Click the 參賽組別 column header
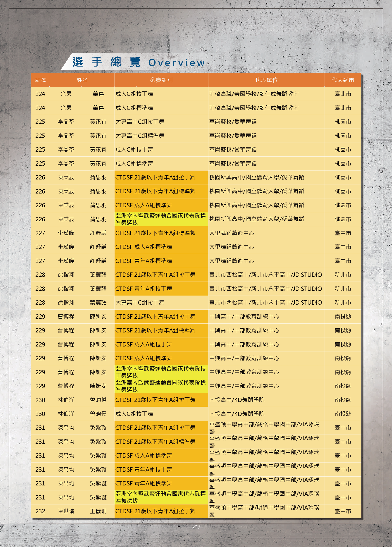Screen dimensions: 392x547 pyautogui.click(x=161, y=80)
